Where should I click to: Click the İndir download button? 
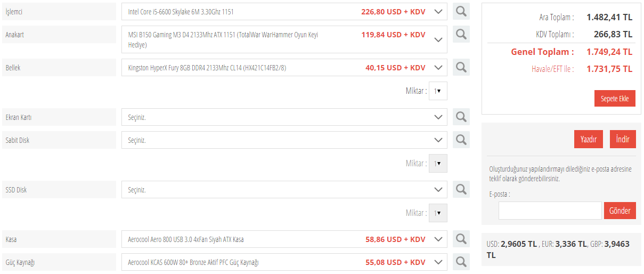point(623,140)
